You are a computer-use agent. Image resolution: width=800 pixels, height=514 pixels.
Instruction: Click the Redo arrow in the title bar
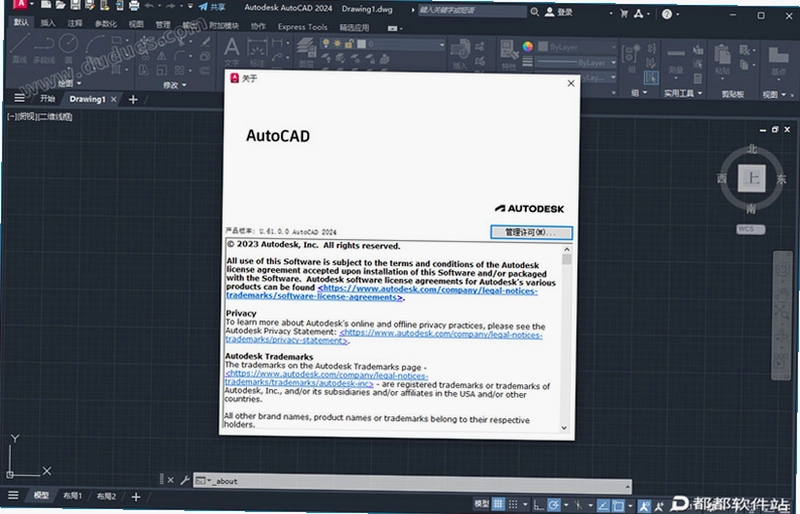tap(170, 6)
